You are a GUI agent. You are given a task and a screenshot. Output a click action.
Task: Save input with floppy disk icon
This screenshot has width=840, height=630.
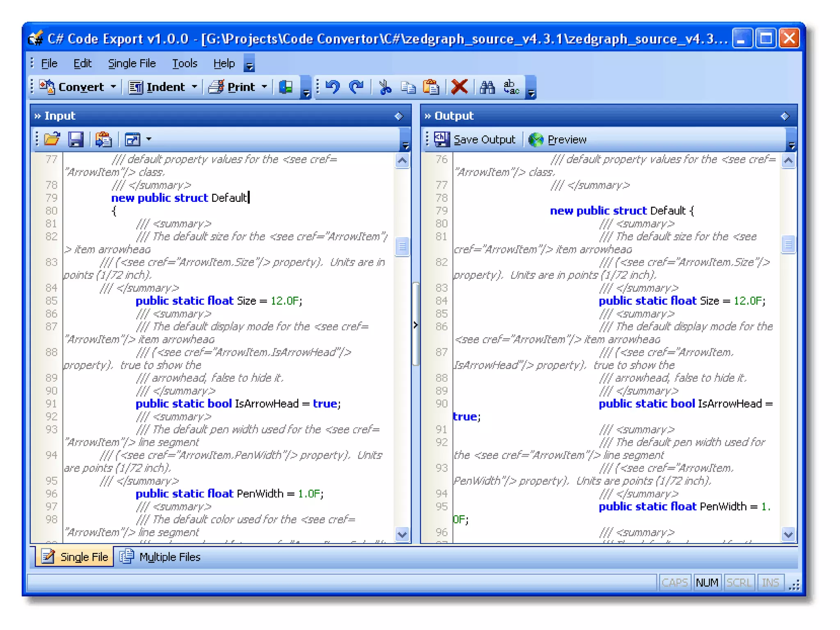pos(75,139)
